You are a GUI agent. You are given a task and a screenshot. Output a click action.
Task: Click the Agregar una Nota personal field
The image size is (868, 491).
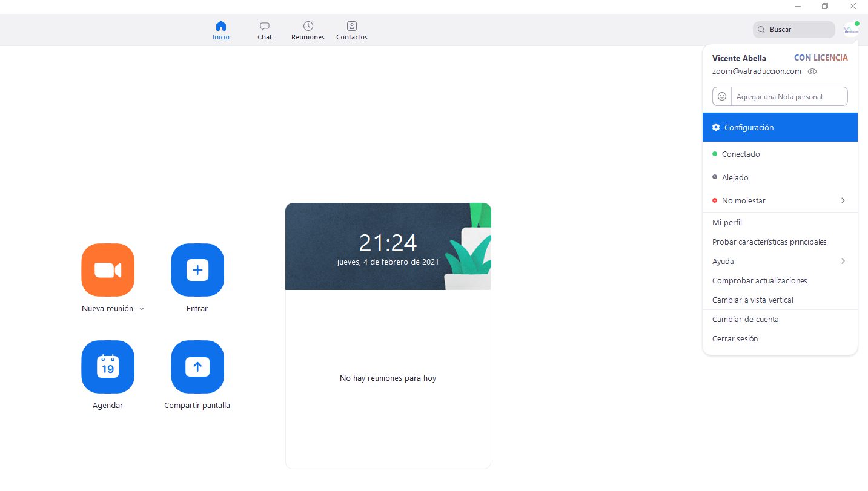[789, 97]
